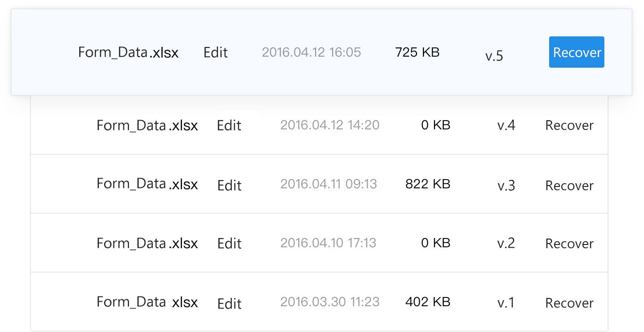
Task: Recover version v.2 of Form_Data.xlsx
Action: [x=569, y=244]
